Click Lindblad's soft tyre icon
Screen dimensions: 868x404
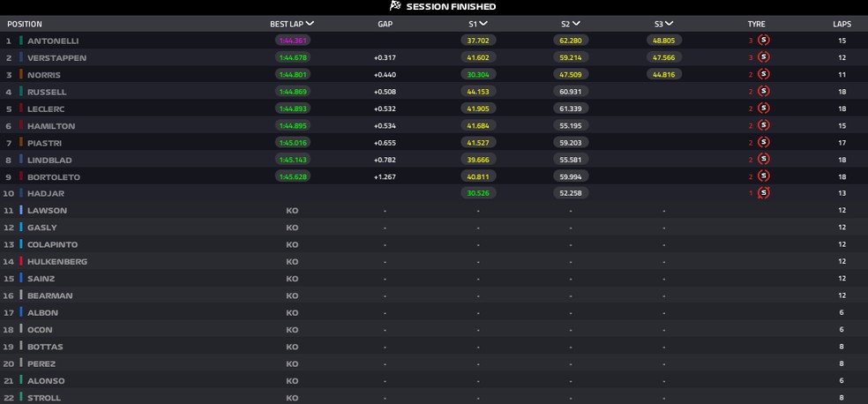(x=764, y=159)
